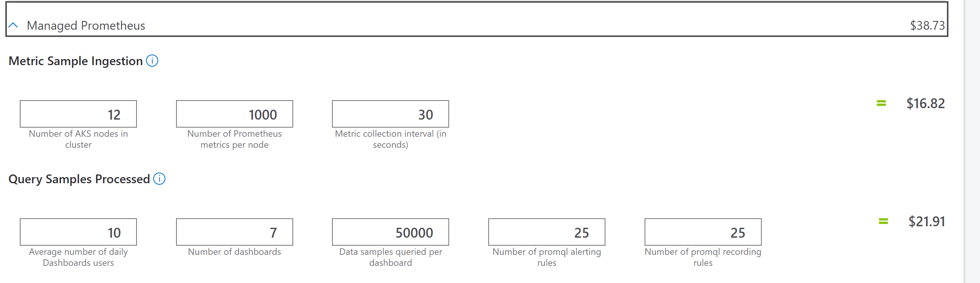980x283 pixels.
Task: Open Query Samples Processed info icon
Action: [x=159, y=179]
